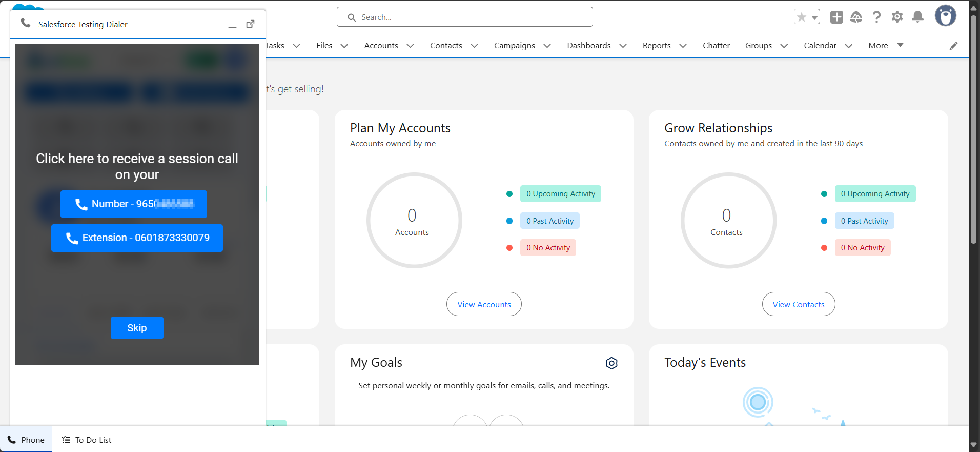Click 0 Upcoming Activity under Grow Relationships
The width and height of the screenshot is (980, 452).
click(x=875, y=194)
